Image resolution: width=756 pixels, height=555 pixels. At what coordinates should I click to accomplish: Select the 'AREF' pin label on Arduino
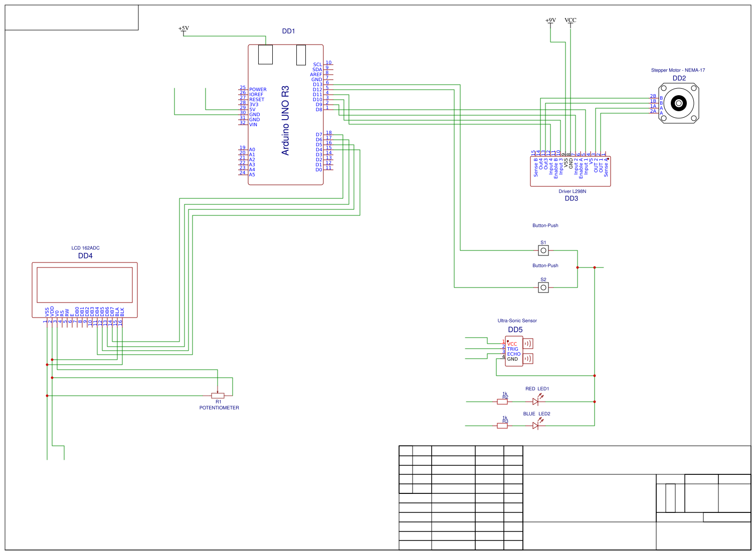click(x=316, y=75)
